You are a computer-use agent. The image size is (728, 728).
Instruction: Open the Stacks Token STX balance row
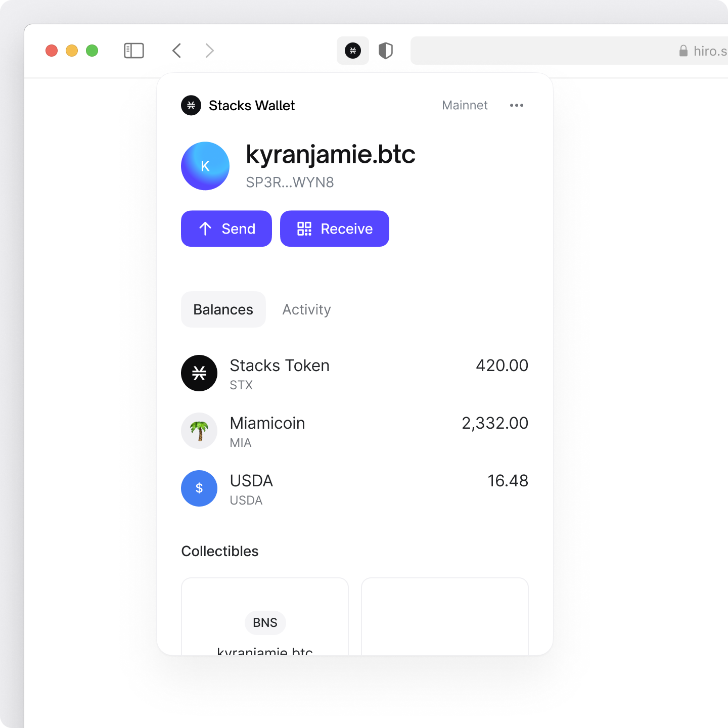coord(355,373)
